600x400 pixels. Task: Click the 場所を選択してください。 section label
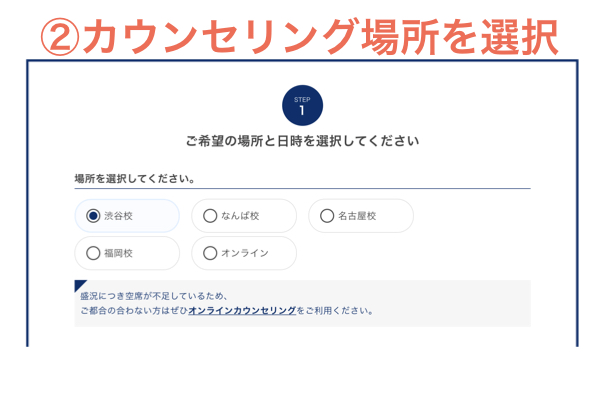[134, 179]
